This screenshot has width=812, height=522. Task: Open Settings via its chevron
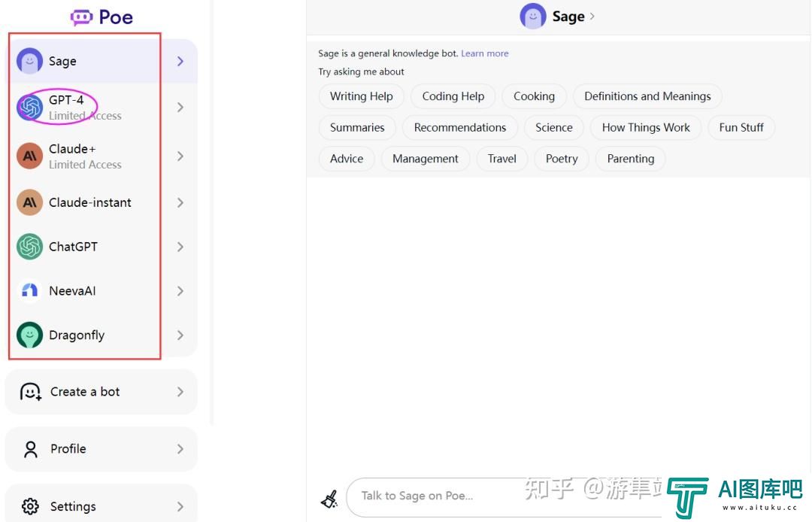pos(180,506)
